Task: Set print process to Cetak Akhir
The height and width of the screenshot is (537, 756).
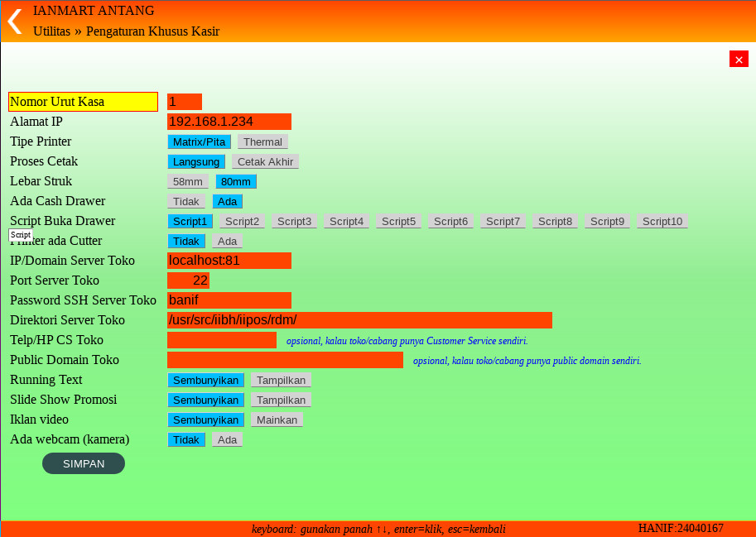Action: pos(265,161)
